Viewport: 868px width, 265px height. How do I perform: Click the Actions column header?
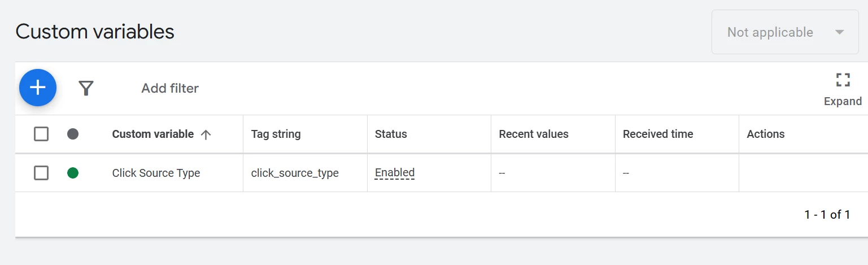coord(765,134)
